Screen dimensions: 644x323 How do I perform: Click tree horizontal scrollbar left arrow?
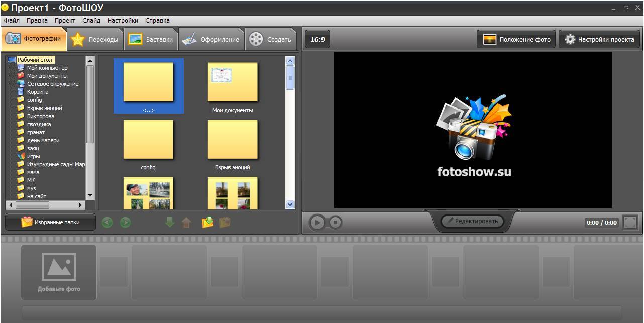(11, 205)
